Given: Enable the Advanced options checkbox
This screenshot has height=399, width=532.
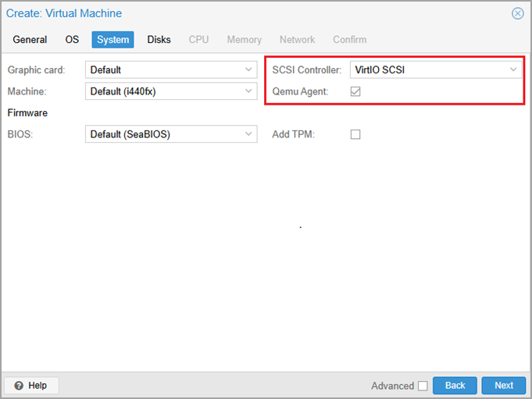Looking at the screenshot, I should [423, 386].
